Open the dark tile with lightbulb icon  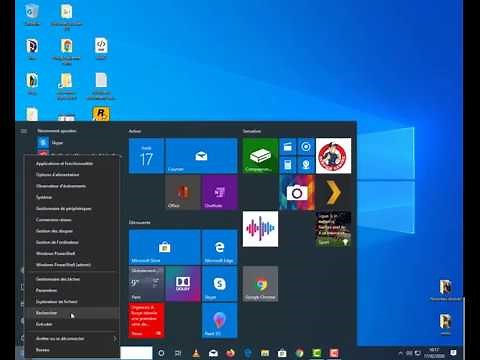pyautogui.click(x=333, y=229)
